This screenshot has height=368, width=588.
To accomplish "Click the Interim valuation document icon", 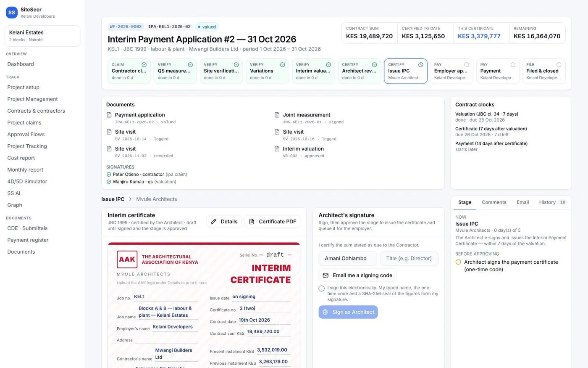I will point(277,149).
